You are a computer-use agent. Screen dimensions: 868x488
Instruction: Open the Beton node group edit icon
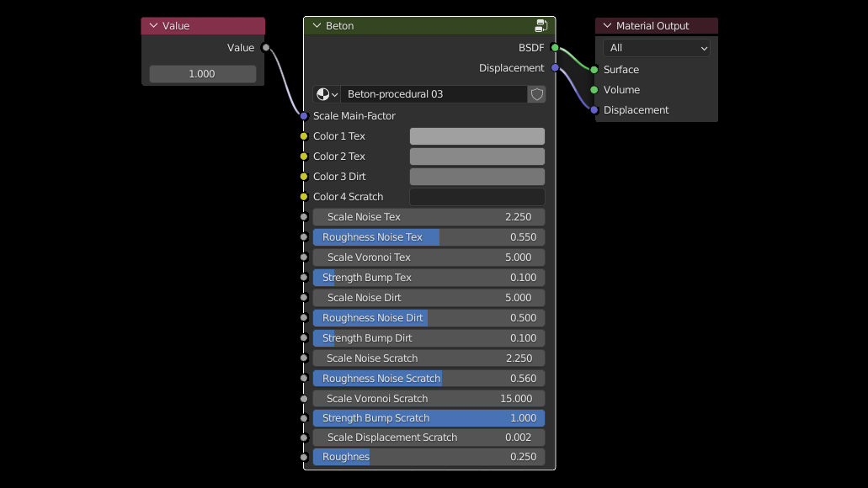[541, 26]
